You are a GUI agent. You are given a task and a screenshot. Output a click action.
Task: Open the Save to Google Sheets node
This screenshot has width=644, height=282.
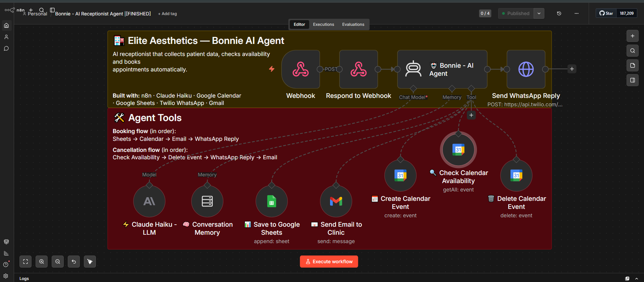pyautogui.click(x=272, y=201)
